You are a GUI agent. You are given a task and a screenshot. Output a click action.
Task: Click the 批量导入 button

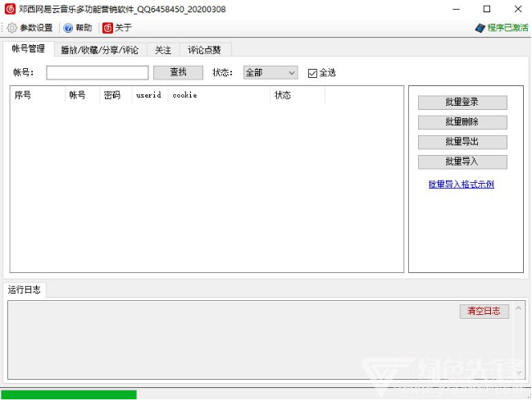[462, 162]
